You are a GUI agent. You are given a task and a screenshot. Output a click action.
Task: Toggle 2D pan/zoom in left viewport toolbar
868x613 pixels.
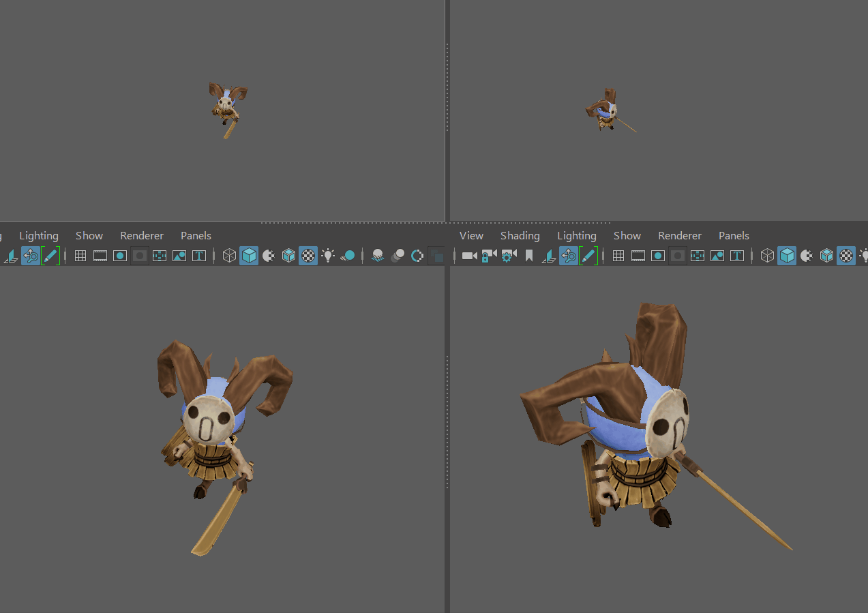31,256
